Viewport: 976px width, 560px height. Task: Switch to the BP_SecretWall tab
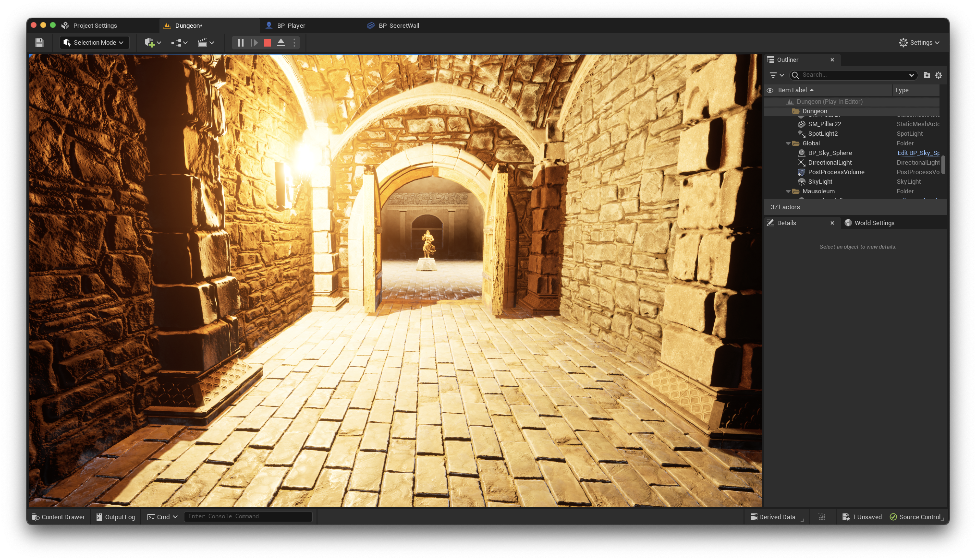tap(398, 26)
